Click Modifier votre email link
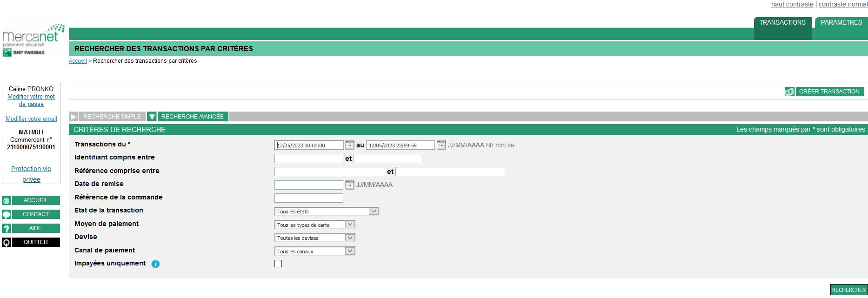The width and height of the screenshot is (868, 298). click(x=31, y=119)
